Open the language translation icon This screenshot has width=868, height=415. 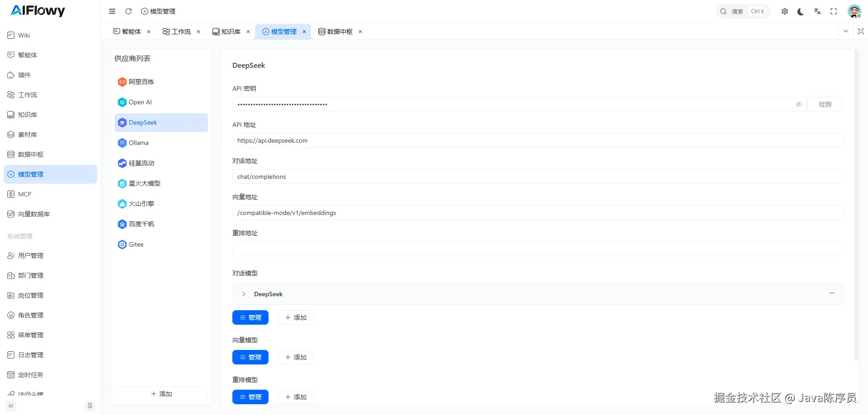click(x=817, y=11)
